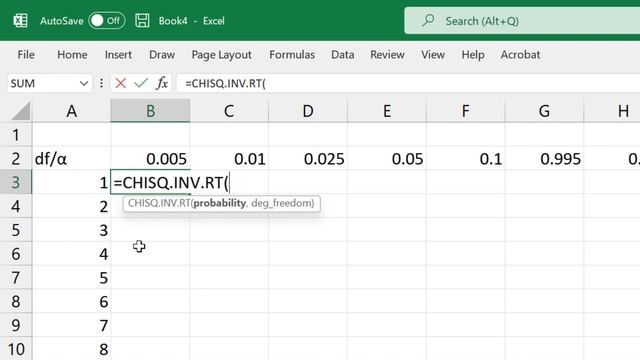This screenshot has height=360, width=640.
Task: Select column E header
Action: pyautogui.click(x=387, y=111)
